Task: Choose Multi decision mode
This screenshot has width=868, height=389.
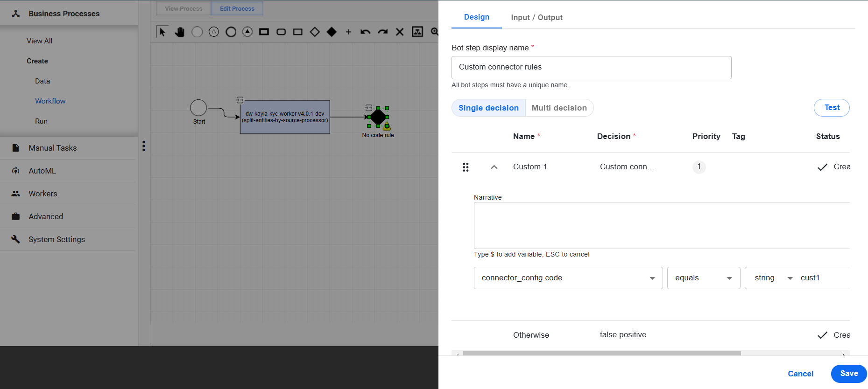Action: (x=559, y=108)
